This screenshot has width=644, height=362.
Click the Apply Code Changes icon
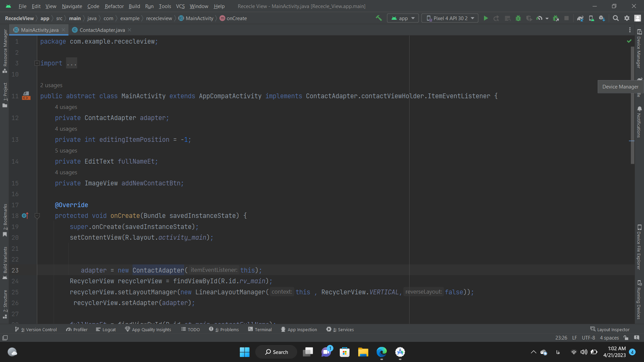507,18
